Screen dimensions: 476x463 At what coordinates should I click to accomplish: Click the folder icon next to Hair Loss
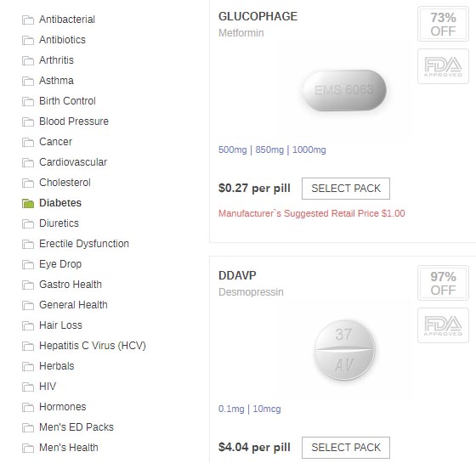pyautogui.click(x=28, y=326)
